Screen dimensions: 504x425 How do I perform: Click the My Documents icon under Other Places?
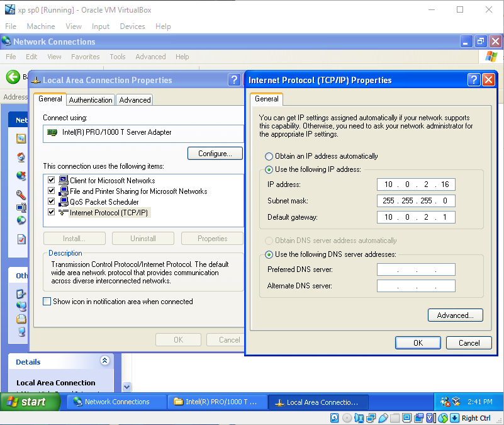click(x=21, y=319)
